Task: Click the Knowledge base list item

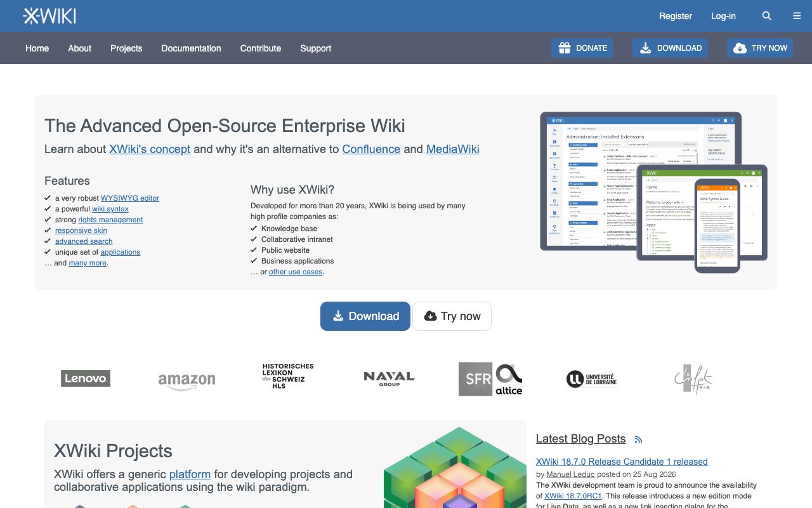Action: [289, 229]
